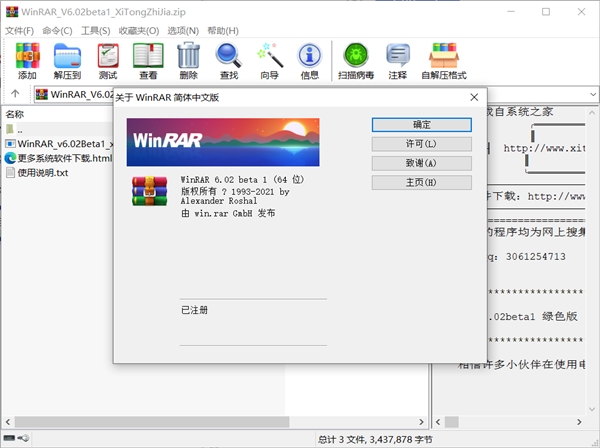
Task: Click the 添加 (Add) toolbar icon
Action: pos(27,61)
